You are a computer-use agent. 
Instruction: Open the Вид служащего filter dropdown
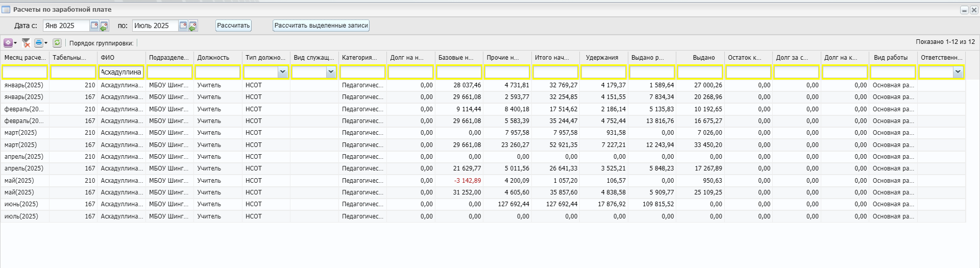coord(331,72)
